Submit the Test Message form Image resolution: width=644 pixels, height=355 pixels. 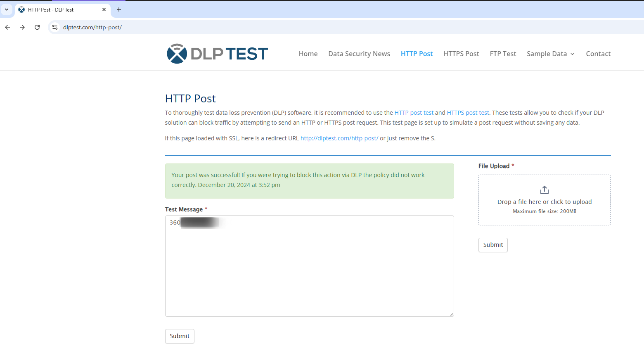180,336
